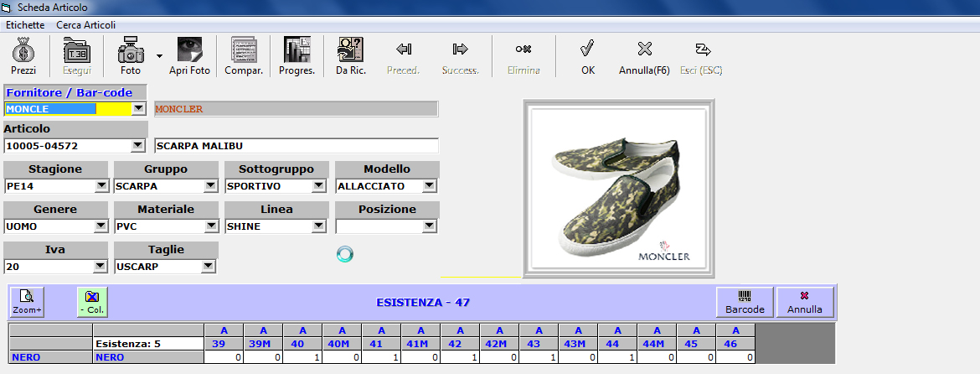Expand the Modello ALLACCIATO dropdown
Screen dimensions: 980x374
pos(429,186)
